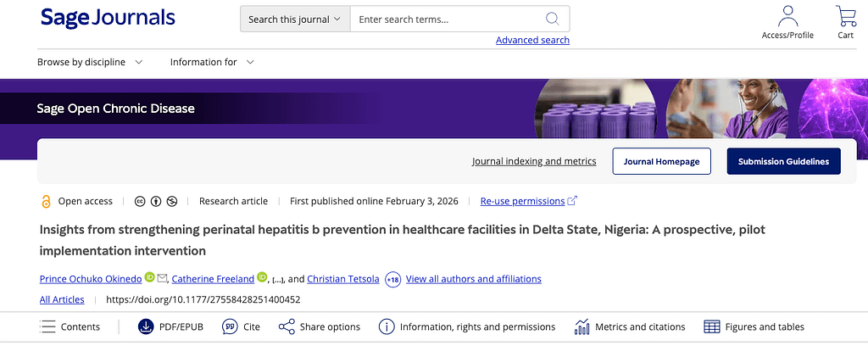
Task: Click the Journal Homepage button
Action: point(661,162)
